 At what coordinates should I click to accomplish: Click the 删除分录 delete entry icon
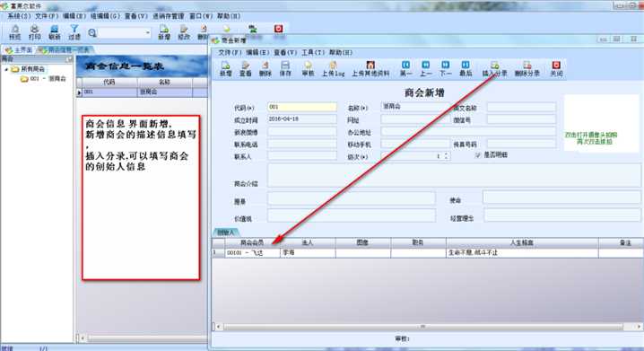click(x=527, y=68)
